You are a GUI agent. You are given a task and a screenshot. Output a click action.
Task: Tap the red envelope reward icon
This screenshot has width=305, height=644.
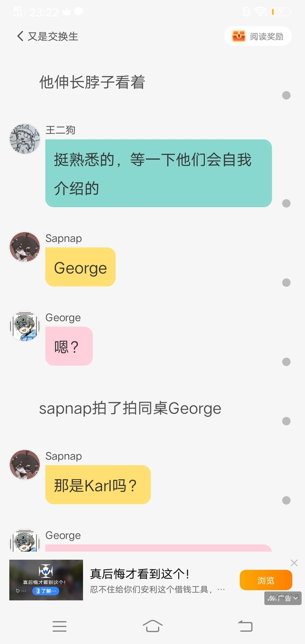pos(238,36)
